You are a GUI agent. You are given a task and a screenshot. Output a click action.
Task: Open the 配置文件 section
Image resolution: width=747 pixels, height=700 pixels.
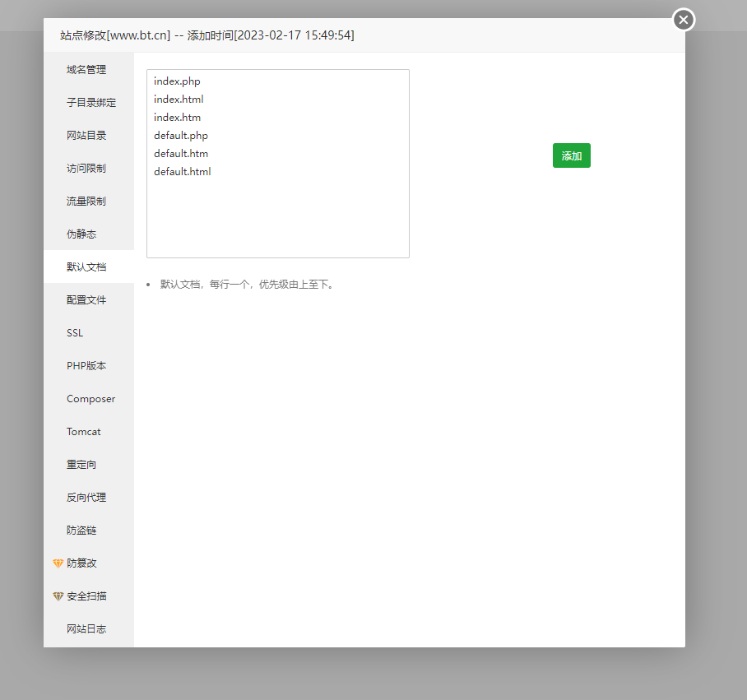86,300
